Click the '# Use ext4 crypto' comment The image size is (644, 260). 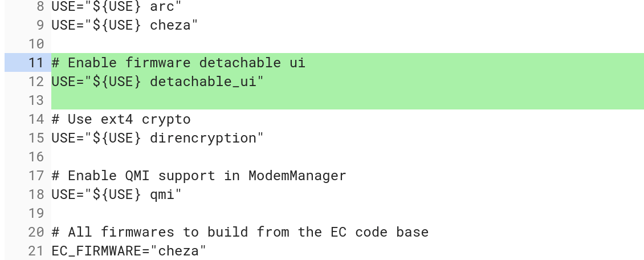point(121,119)
